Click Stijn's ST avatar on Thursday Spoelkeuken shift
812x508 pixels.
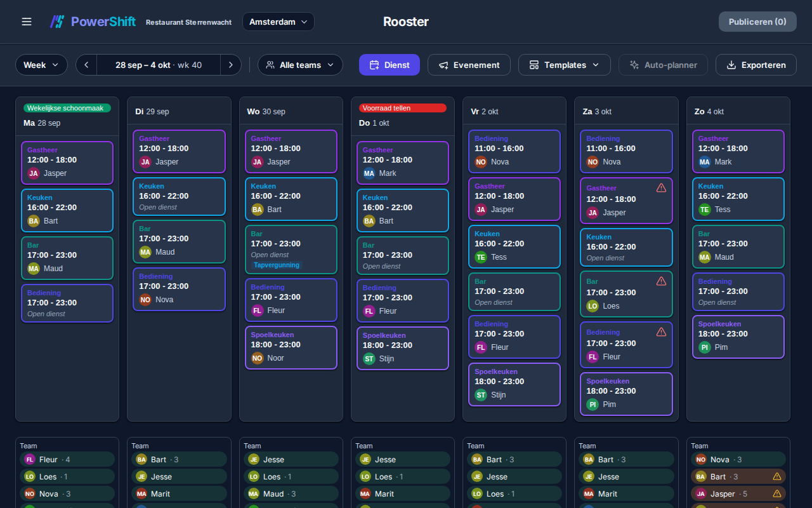pyautogui.click(x=369, y=359)
